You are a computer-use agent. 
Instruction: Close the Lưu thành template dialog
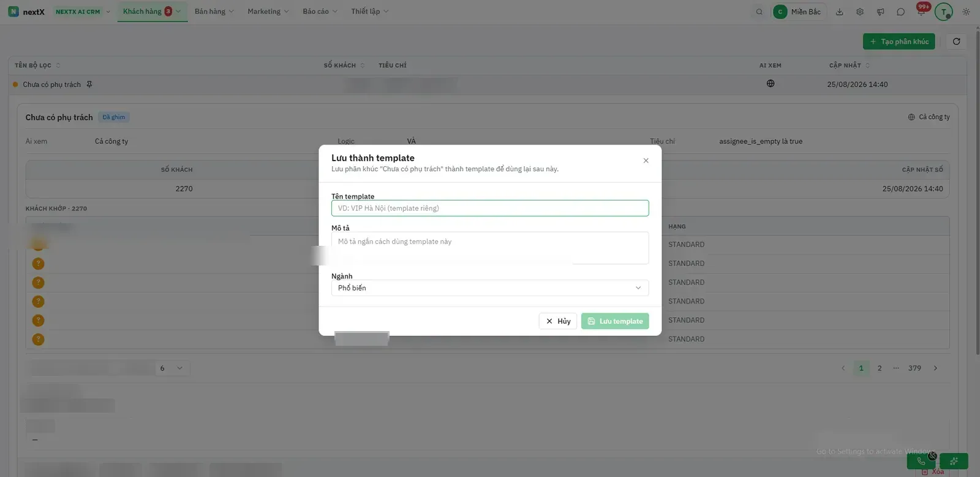(646, 161)
